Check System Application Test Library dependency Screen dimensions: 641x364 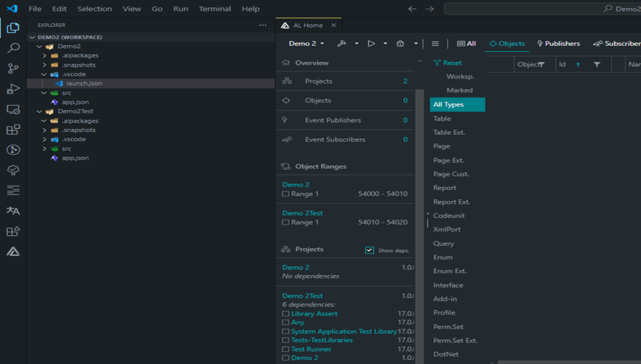[x=285, y=331]
